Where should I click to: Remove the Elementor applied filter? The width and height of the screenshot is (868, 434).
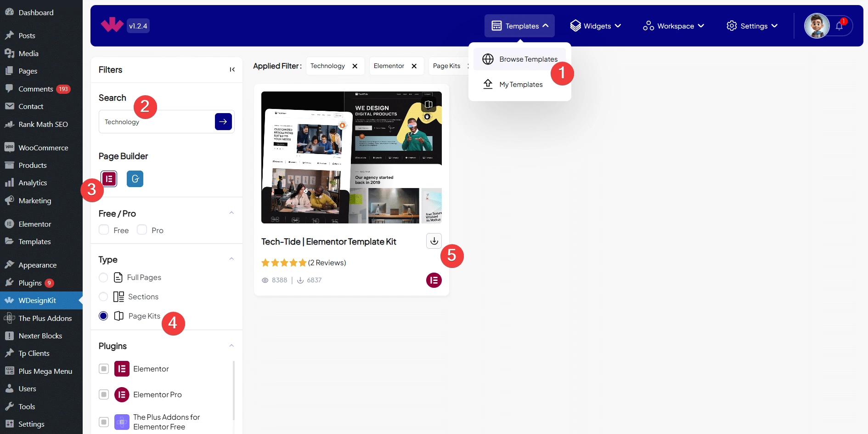tap(414, 66)
